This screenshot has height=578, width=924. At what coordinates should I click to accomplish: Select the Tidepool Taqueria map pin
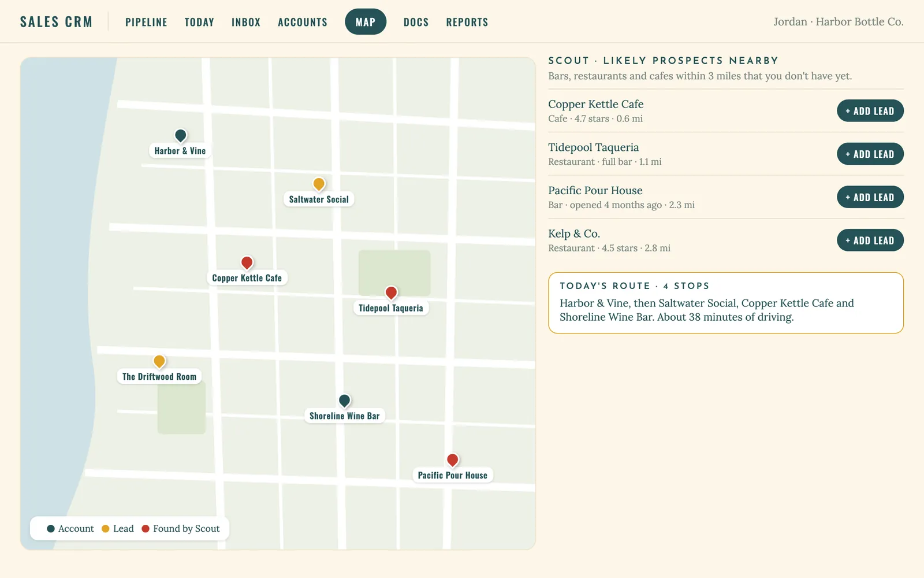(x=391, y=292)
